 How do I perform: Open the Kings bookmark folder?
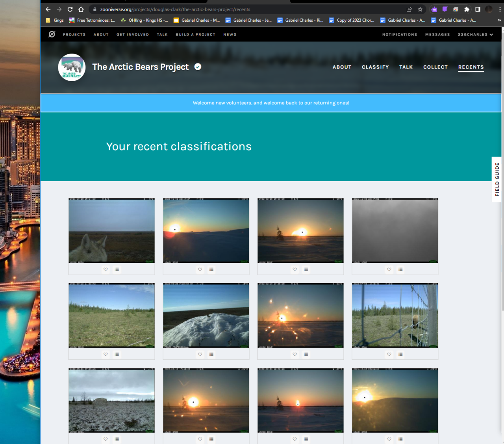[55, 20]
